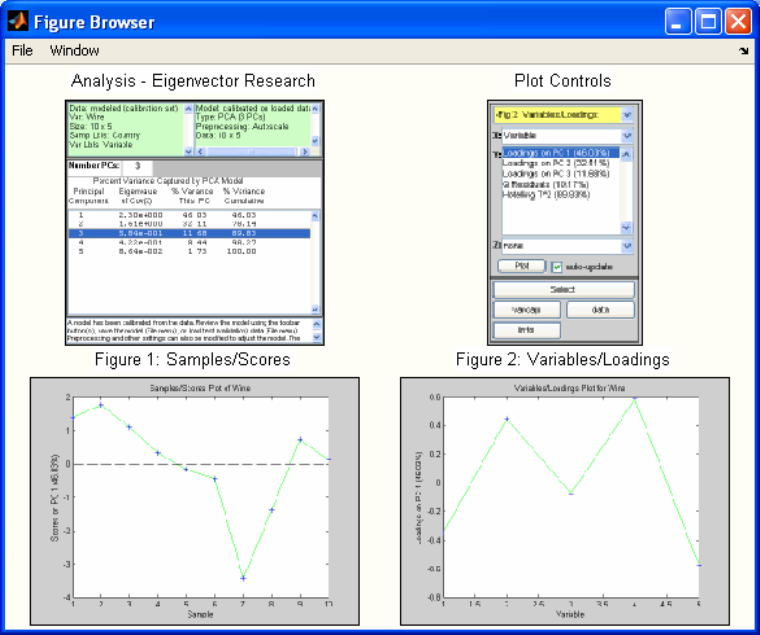Open the Analysis - Eigenvector Research thumbnail
760x635 pixels.
click(x=195, y=223)
